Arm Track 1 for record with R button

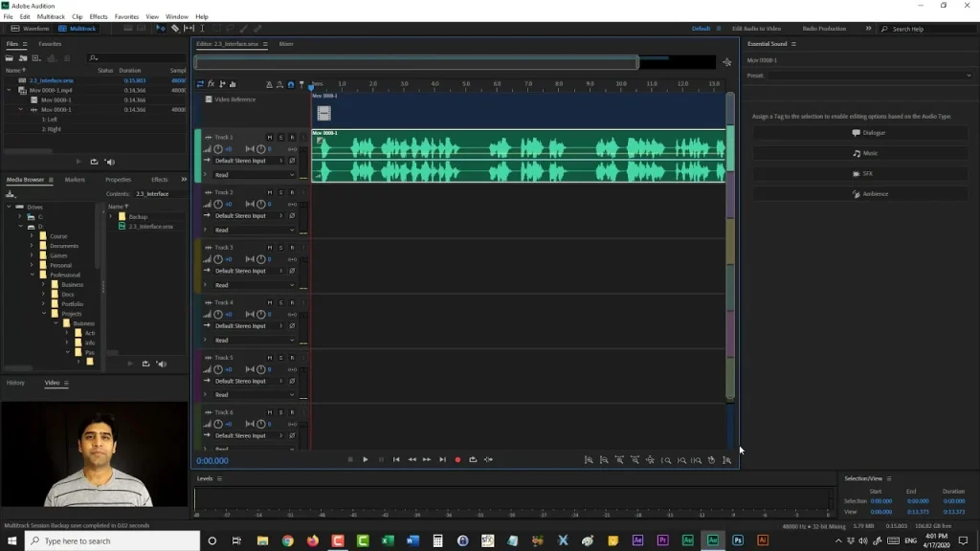click(292, 138)
